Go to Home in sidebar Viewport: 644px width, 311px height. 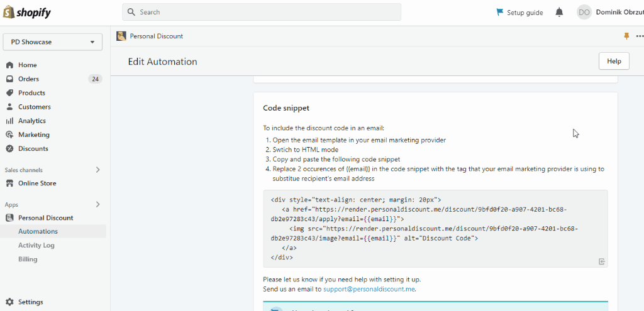pyautogui.click(x=27, y=65)
